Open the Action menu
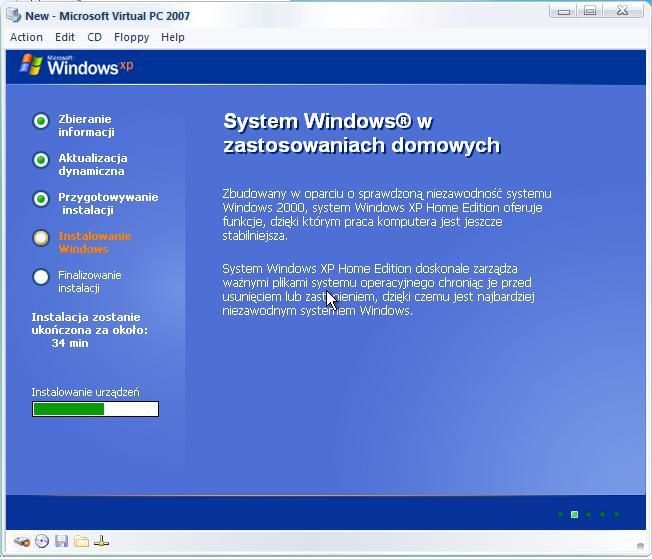The height and width of the screenshot is (559, 652). (x=26, y=37)
